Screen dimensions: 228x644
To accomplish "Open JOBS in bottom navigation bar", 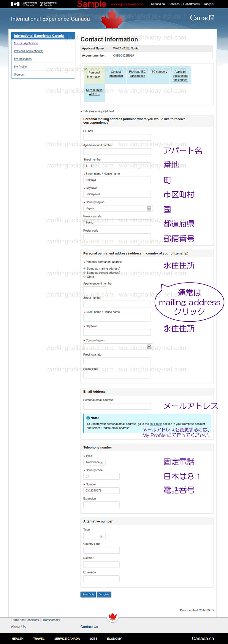I will (93, 639).
